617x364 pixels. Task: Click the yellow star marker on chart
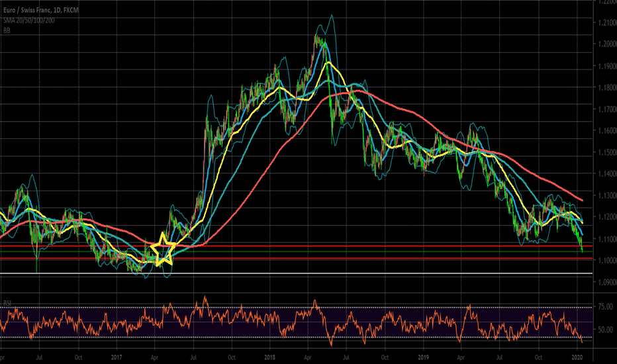tap(163, 251)
